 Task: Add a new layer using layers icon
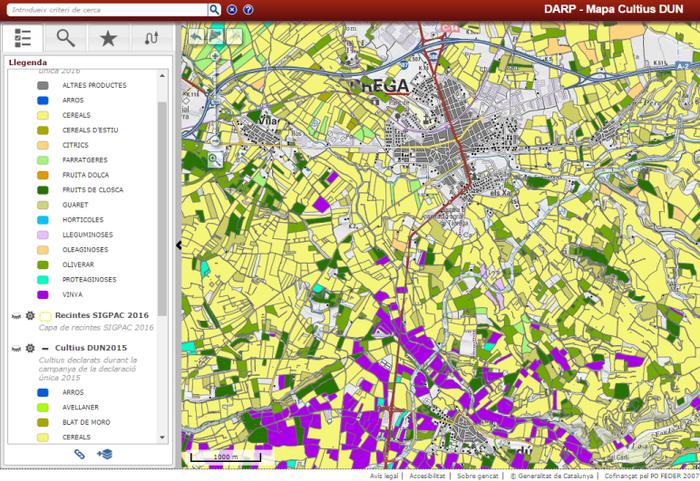(x=104, y=454)
